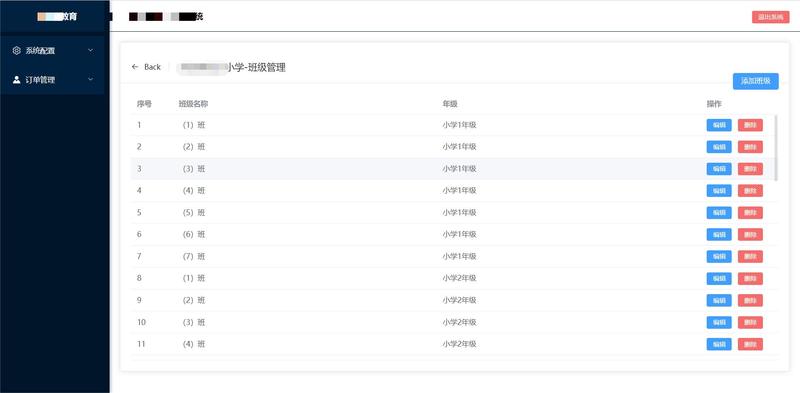The image size is (800, 393).
Task: Delete row 11, (4)班 小学2年级
Action: (x=750, y=345)
